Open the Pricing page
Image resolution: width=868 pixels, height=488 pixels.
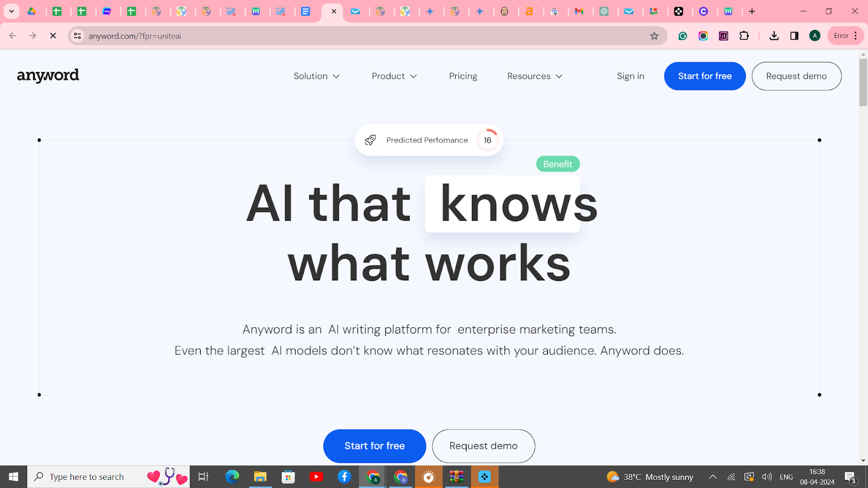[x=463, y=76]
